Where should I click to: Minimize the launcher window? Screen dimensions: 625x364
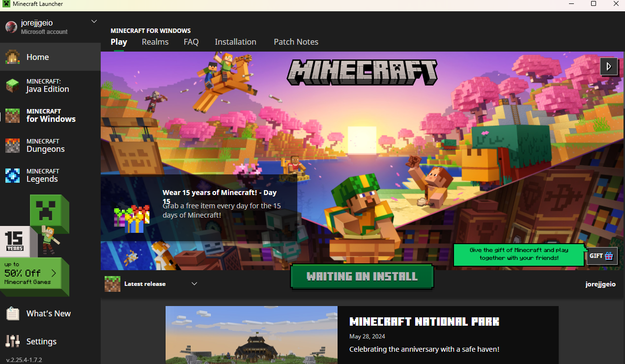click(571, 4)
